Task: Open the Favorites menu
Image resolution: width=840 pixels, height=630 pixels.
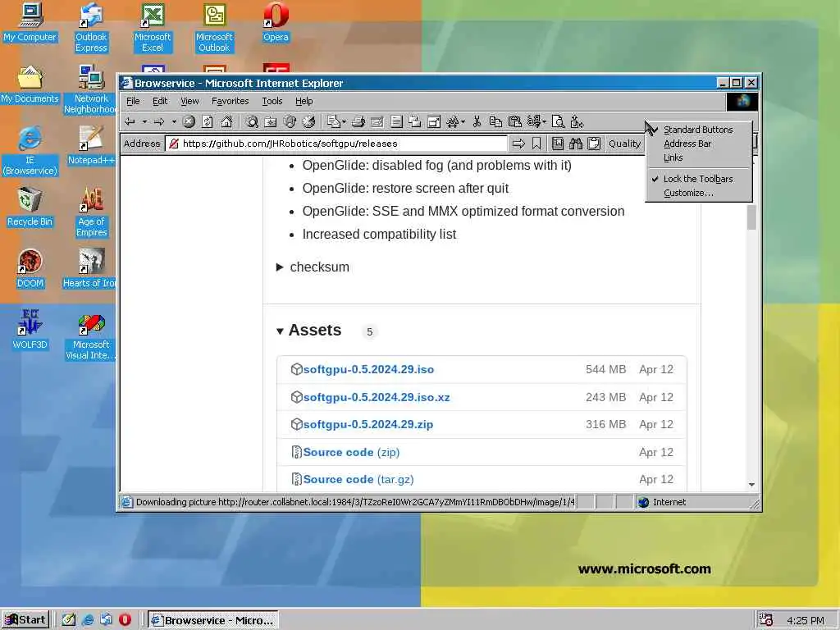Action: coord(230,101)
